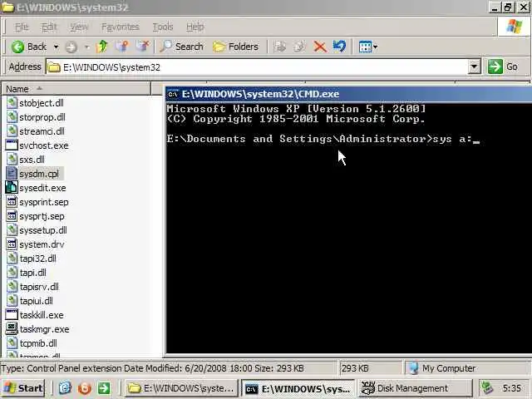Switch to the CMD taskbar button
This screenshot has width=532, height=399.
pyautogui.click(x=298, y=388)
